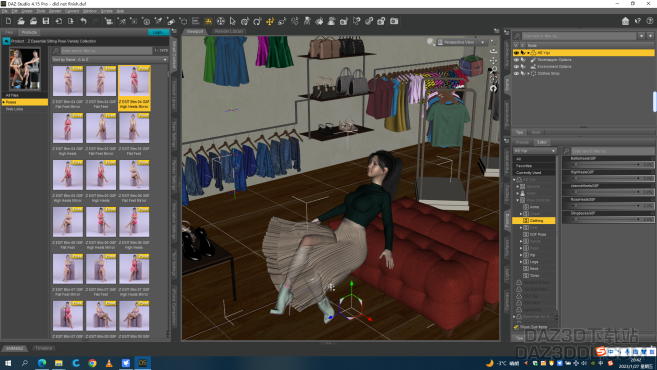Expand the General property group

518,186
